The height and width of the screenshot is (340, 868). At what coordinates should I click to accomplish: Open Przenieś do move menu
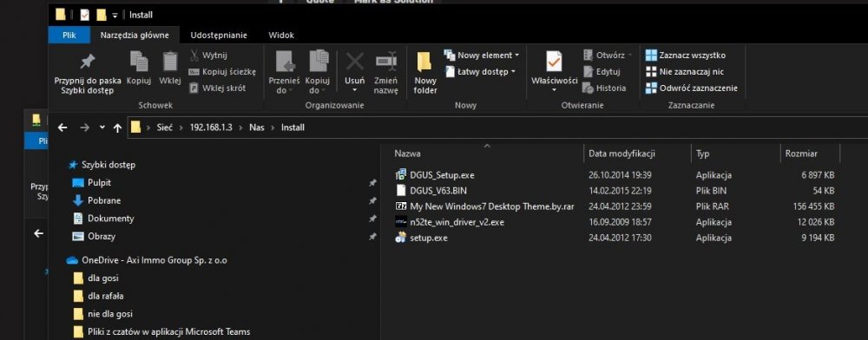tap(284, 73)
